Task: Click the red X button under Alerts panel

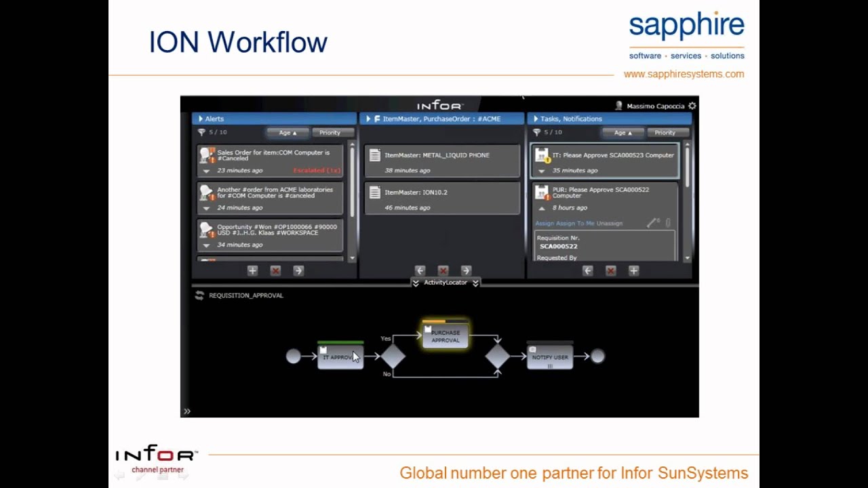Action: pyautogui.click(x=275, y=270)
